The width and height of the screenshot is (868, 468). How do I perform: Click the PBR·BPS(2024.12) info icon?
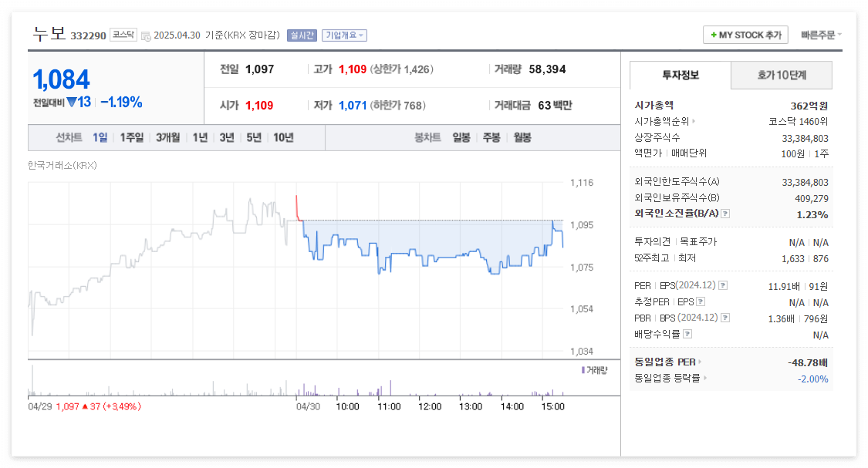pyautogui.click(x=724, y=317)
